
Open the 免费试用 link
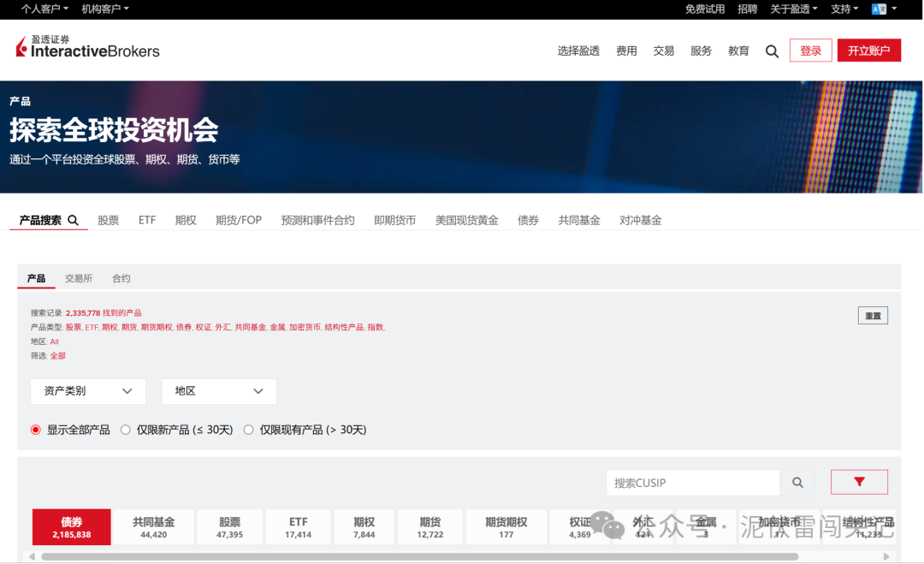[705, 9]
